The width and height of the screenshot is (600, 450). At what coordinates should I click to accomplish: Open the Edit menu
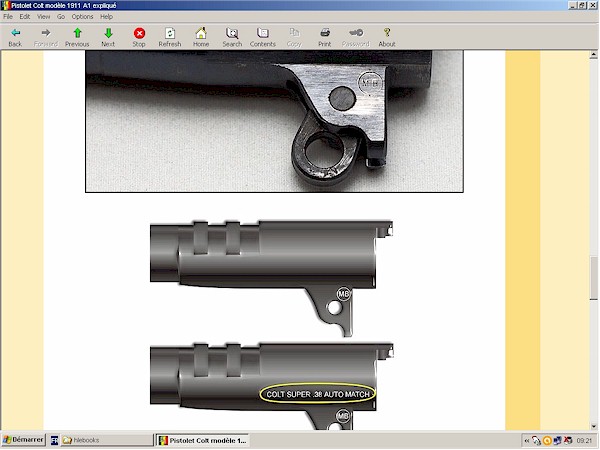[25, 16]
